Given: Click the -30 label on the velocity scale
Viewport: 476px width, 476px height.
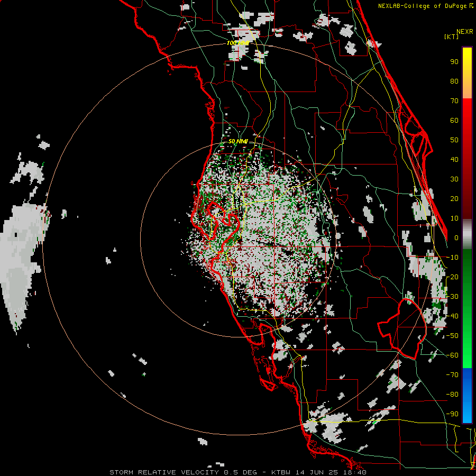Looking at the screenshot, I should 452,297.
